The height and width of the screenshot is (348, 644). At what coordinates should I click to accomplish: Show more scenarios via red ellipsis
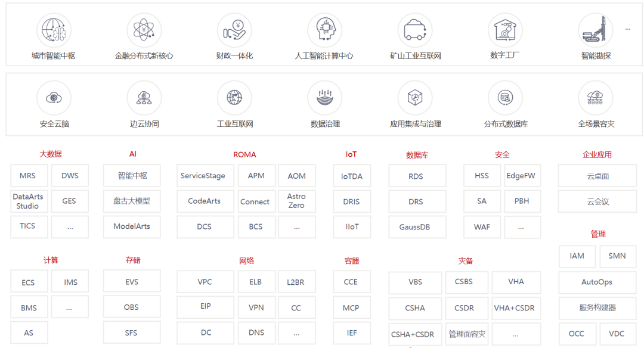coord(627,29)
